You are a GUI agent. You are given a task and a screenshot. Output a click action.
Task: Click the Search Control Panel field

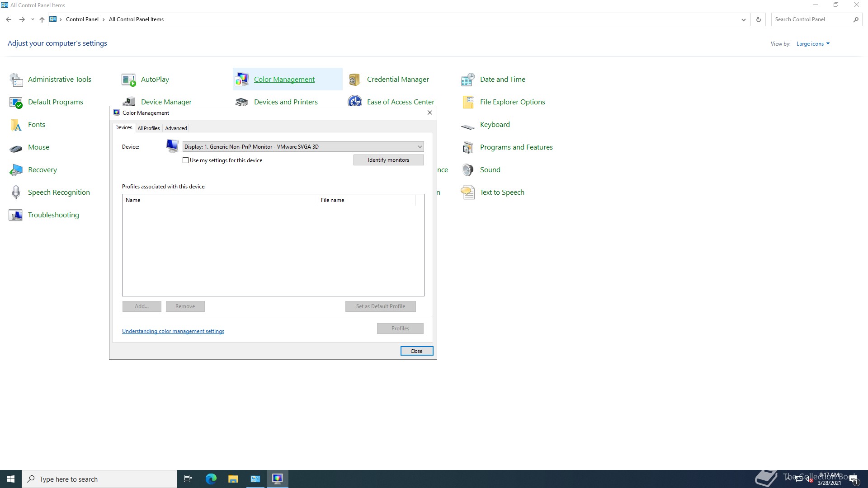[x=811, y=19]
